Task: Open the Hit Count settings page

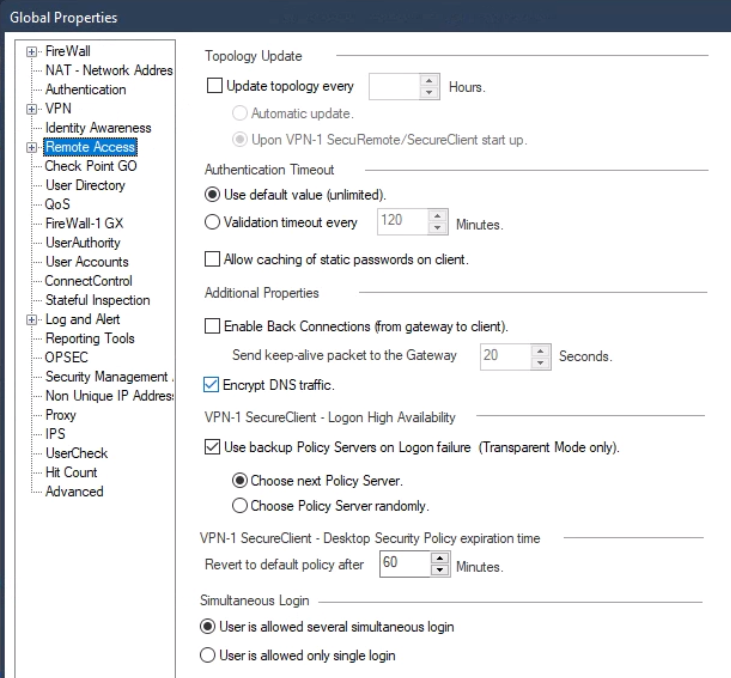Action: [x=71, y=472]
